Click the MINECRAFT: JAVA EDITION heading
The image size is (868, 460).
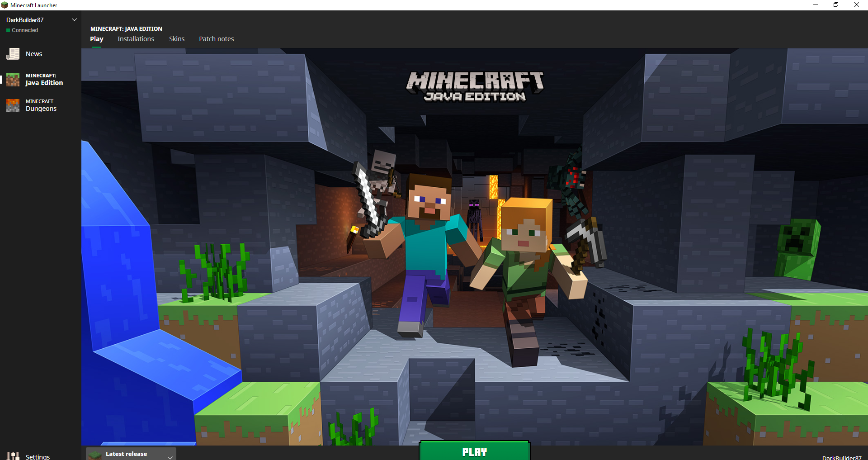point(126,28)
